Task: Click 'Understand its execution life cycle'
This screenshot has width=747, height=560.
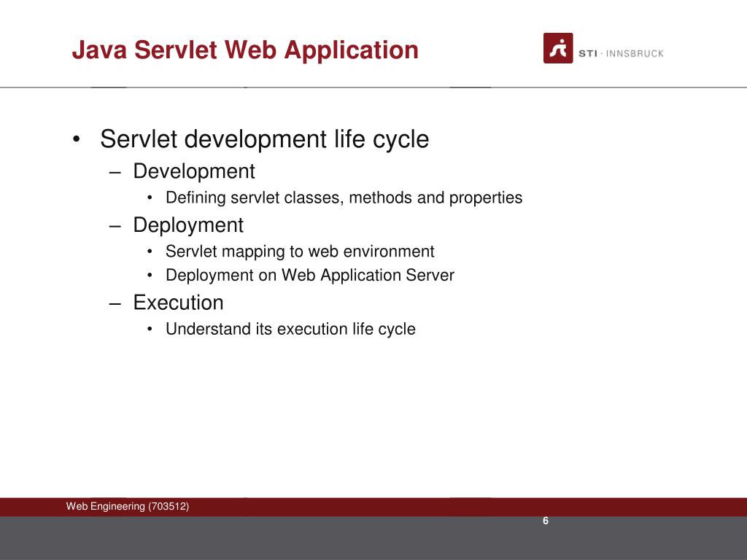Action: click(x=290, y=329)
